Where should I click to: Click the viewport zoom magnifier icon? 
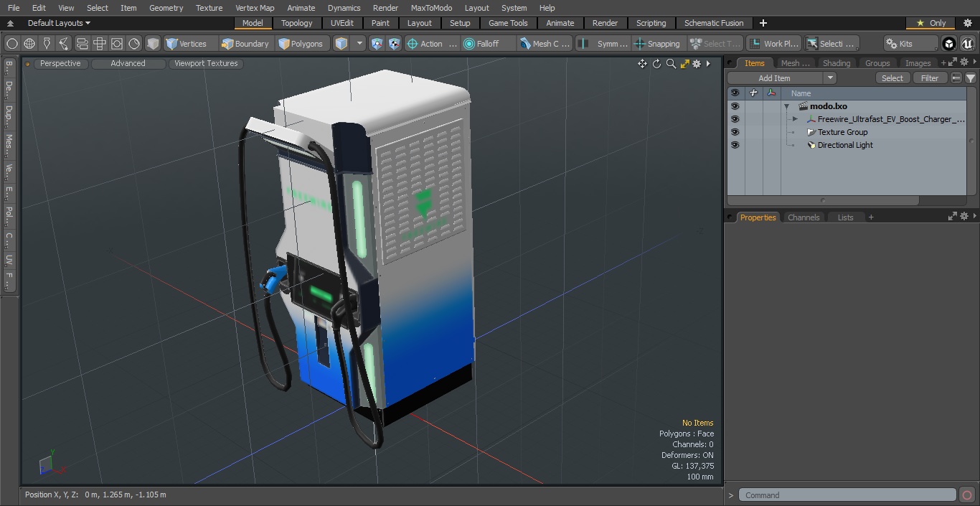click(671, 64)
